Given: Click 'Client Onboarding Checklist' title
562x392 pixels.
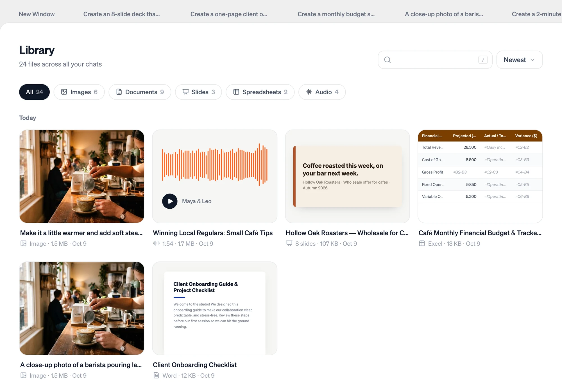Looking at the screenshot, I should (195, 365).
